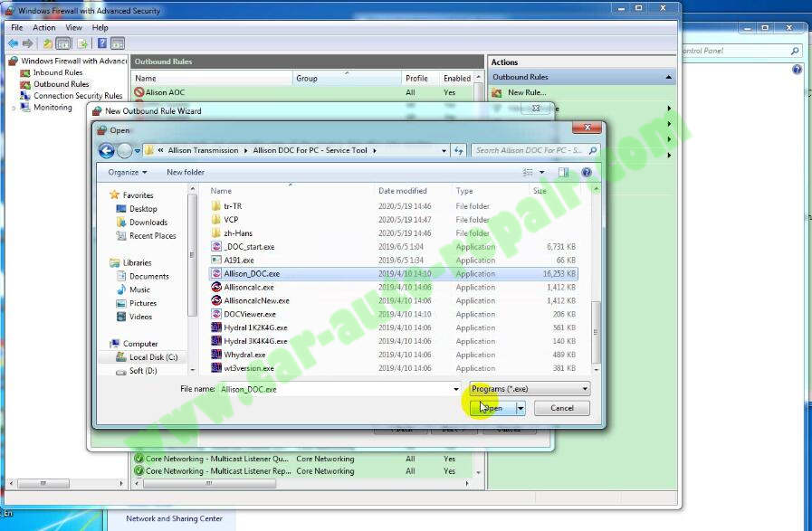Click blocked icon beside Alison AOC rule
The width and height of the screenshot is (812, 531).
(x=139, y=92)
